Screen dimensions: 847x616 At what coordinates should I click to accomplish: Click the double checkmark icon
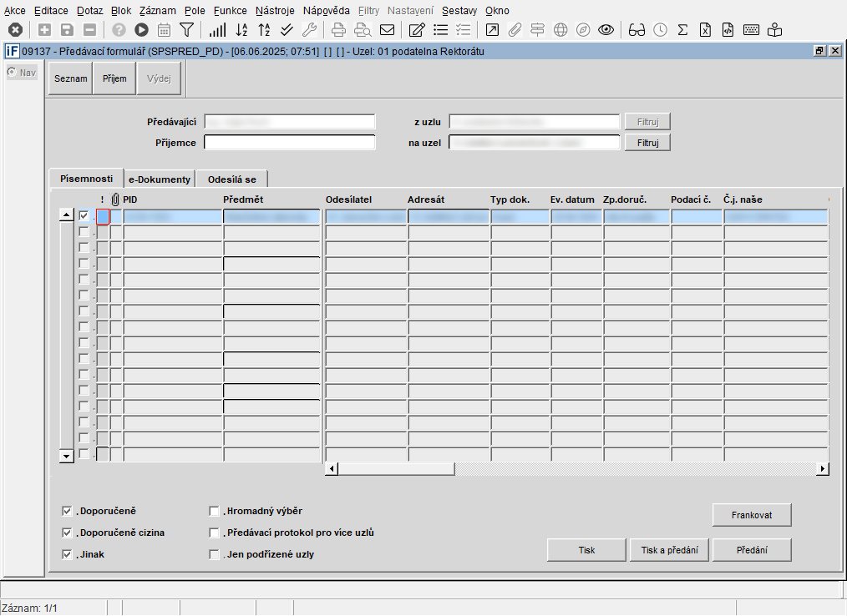pyautogui.click(x=287, y=30)
